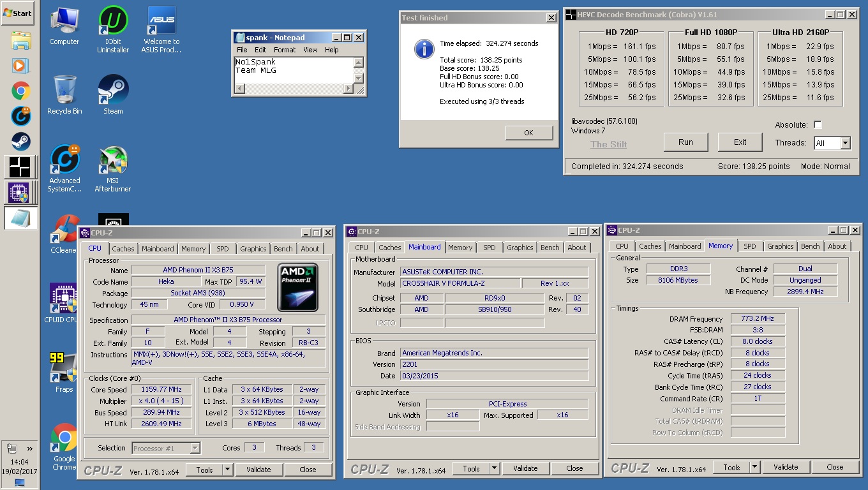
Task: Switch to CPU tab in right CPU-Z
Action: click(622, 246)
